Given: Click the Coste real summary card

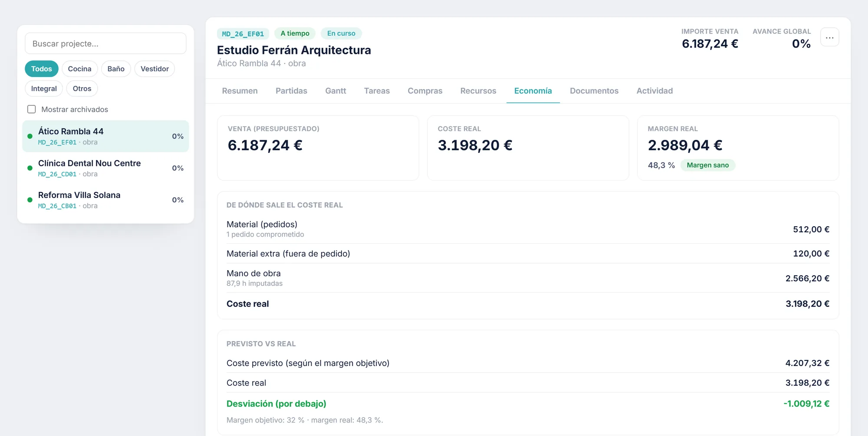Looking at the screenshot, I should point(528,148).
